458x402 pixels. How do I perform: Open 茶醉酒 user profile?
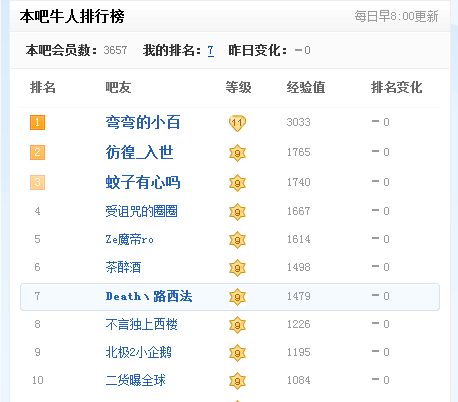click(123, 267)
